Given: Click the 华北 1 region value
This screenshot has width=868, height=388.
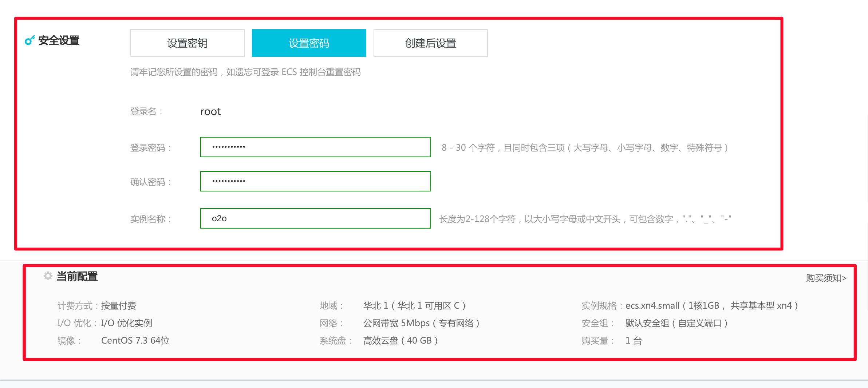Looking at the screenshot, I should pos(413,305).
